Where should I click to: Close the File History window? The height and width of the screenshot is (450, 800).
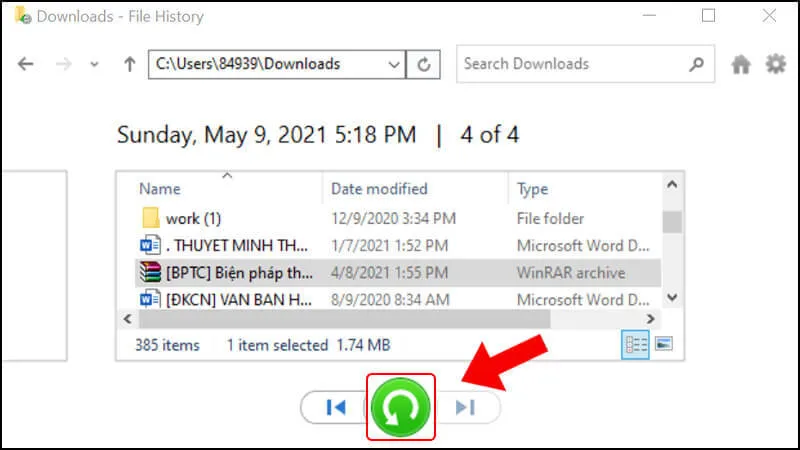(x=769, y=16)
